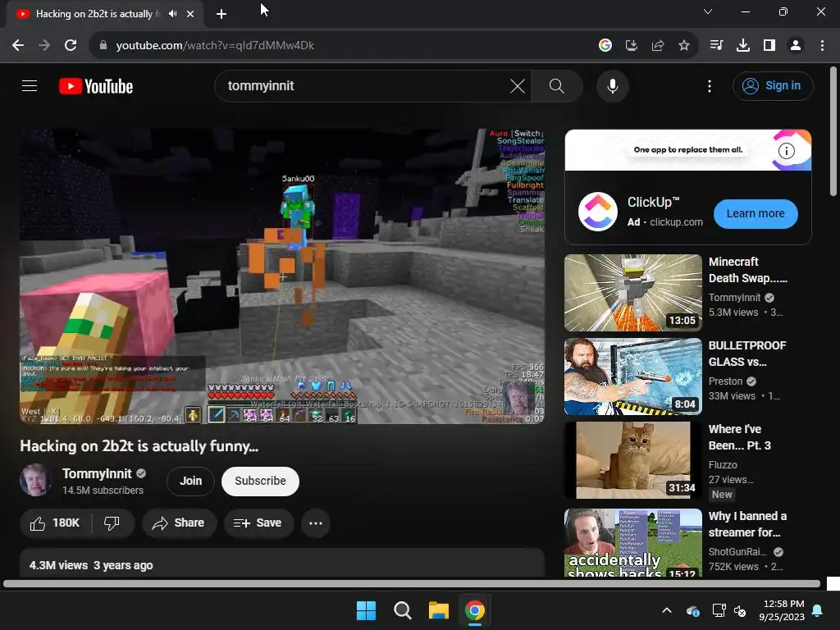Click the video player to pause
Viewport: 840px width, 630px height.
tap(282, 276)
